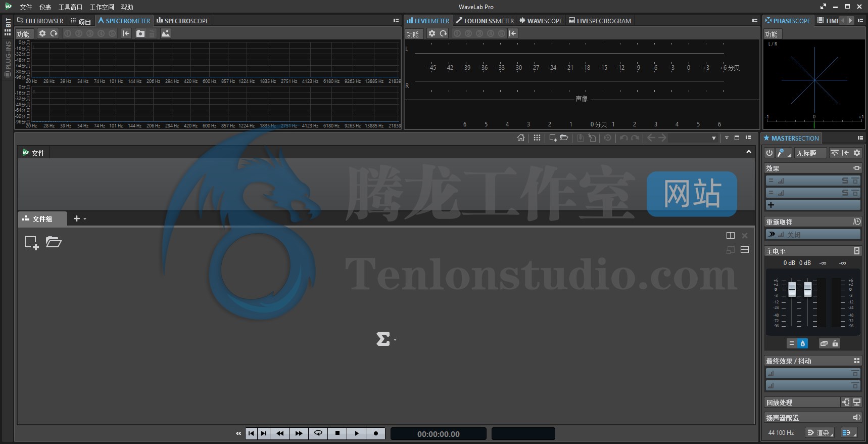Switch to the LOUDNESSMETER tab
Viewport: 868px width, 444px height.
pyautogui.click(x=485, y=21)
